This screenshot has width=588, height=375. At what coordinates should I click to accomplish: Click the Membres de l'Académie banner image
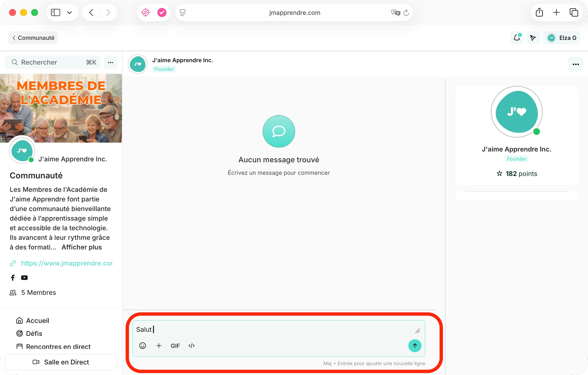pos(61,108)
